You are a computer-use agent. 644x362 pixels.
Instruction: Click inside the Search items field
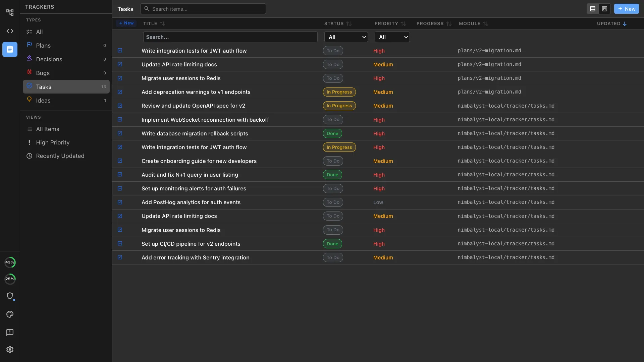point(203,9)
